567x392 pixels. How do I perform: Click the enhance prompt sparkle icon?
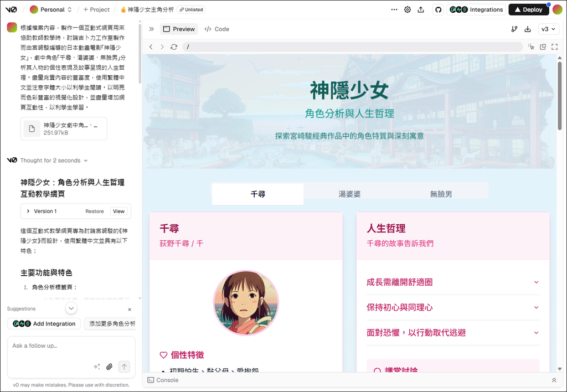coord(97,367)
